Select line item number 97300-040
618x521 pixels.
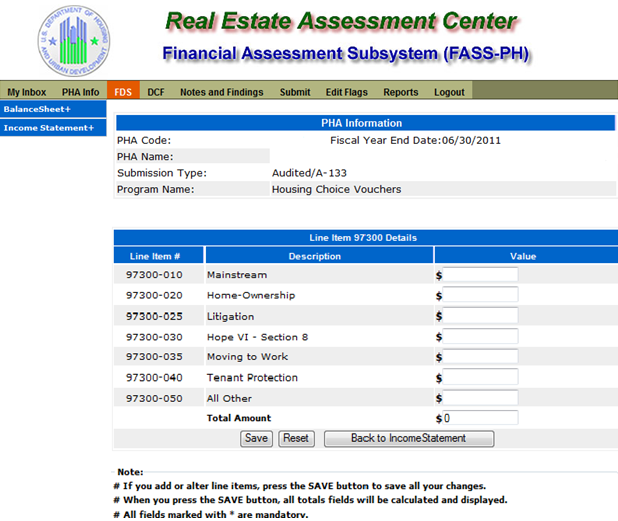(154, 378)
